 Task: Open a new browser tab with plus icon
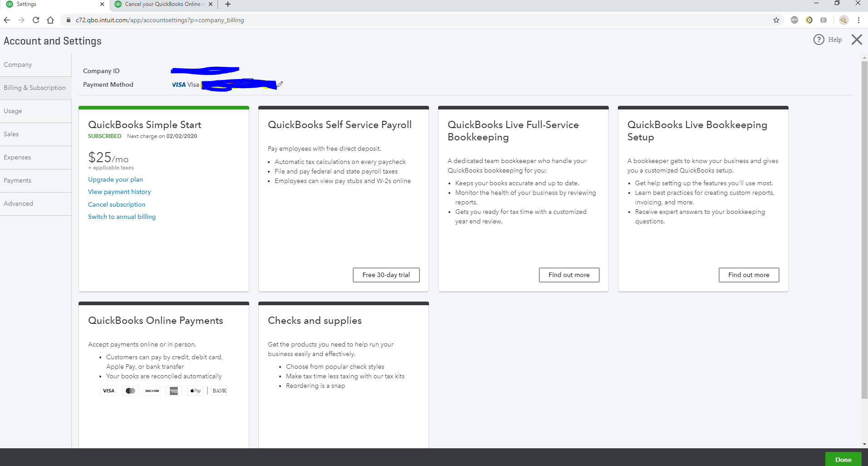[228, 4]
